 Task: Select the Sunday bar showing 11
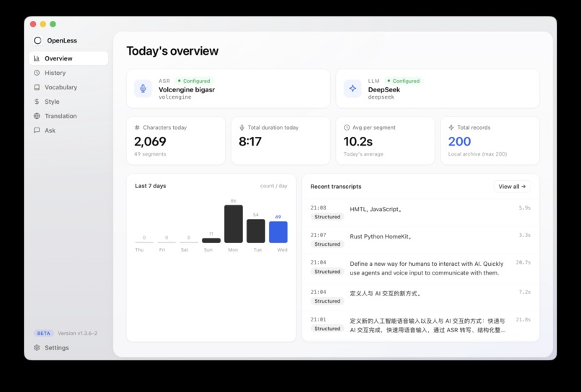coord(211,240)
